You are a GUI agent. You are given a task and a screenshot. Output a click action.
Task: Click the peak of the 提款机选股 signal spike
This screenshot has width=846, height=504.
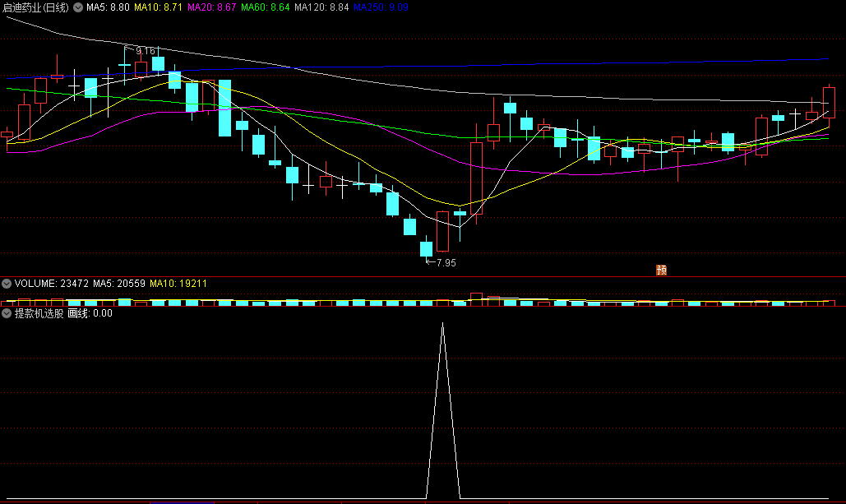(x=443, y=324)
